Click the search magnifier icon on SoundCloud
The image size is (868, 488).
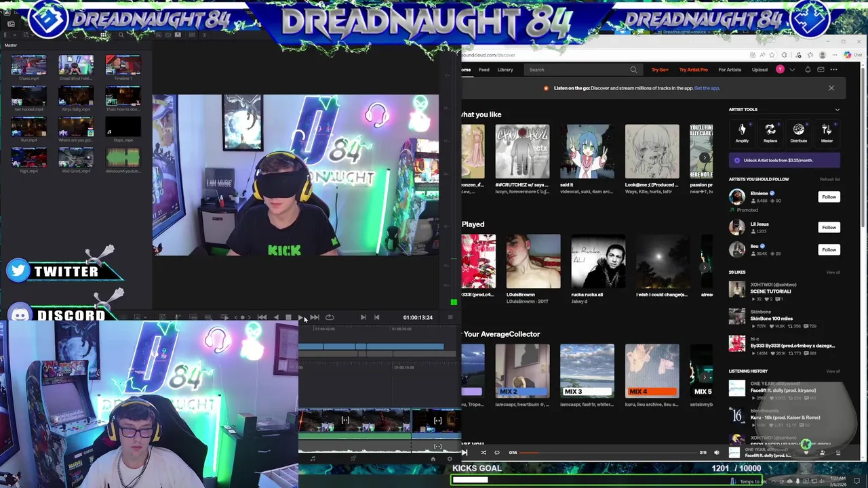coord(633,69)
